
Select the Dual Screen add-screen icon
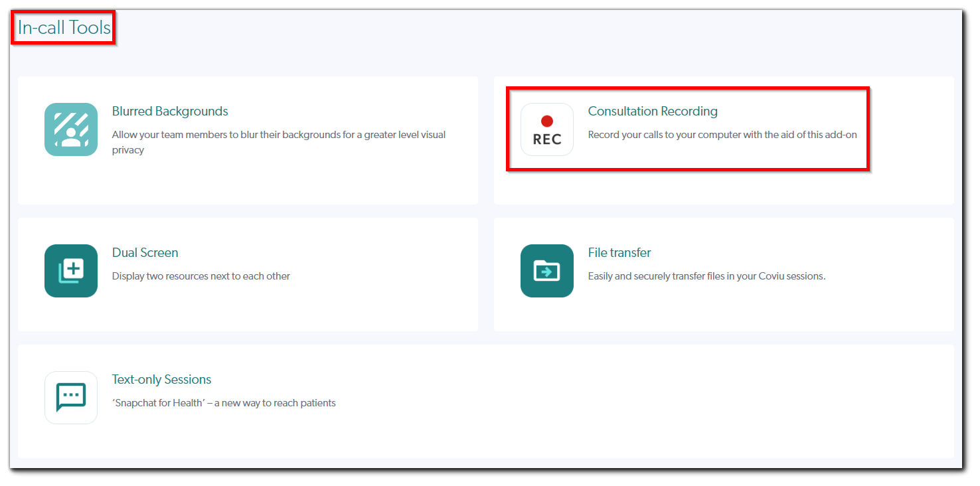click(x=70, y=271)
